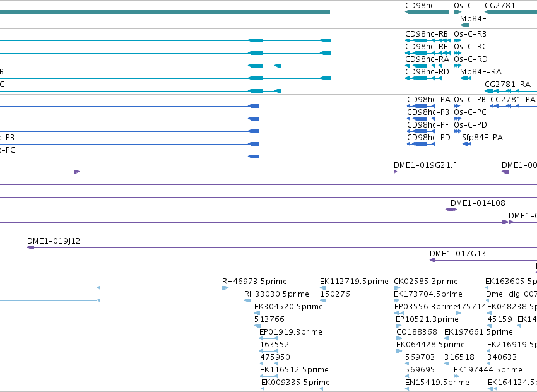Image resolution: width=537 pixels, height=392 pixels.
Task: Click the DME1-019G21.F clone label
Action: click(x=425, y=165)
